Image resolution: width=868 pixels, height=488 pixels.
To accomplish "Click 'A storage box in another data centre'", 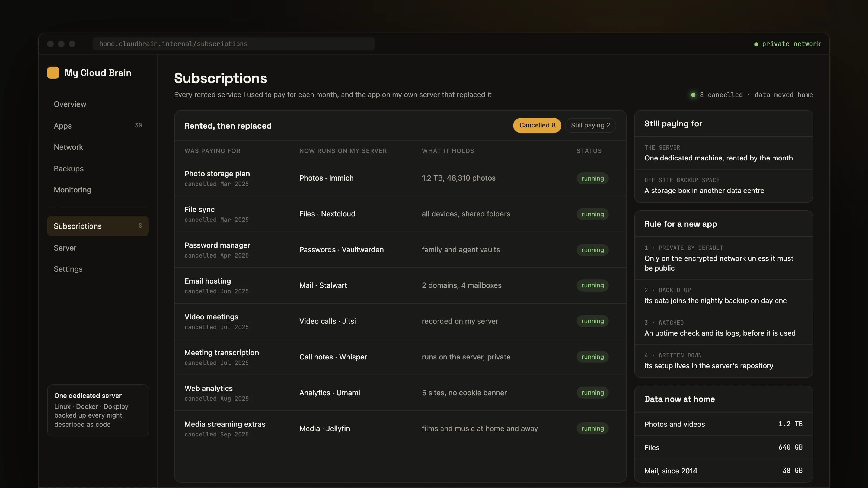I will tap(704, 191).
